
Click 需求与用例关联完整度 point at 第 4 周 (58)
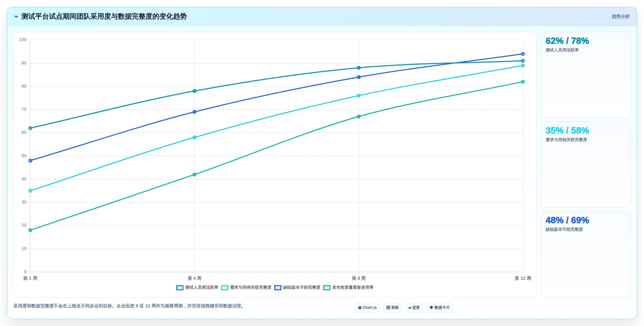pyautogui.click(x=195, y=138)
